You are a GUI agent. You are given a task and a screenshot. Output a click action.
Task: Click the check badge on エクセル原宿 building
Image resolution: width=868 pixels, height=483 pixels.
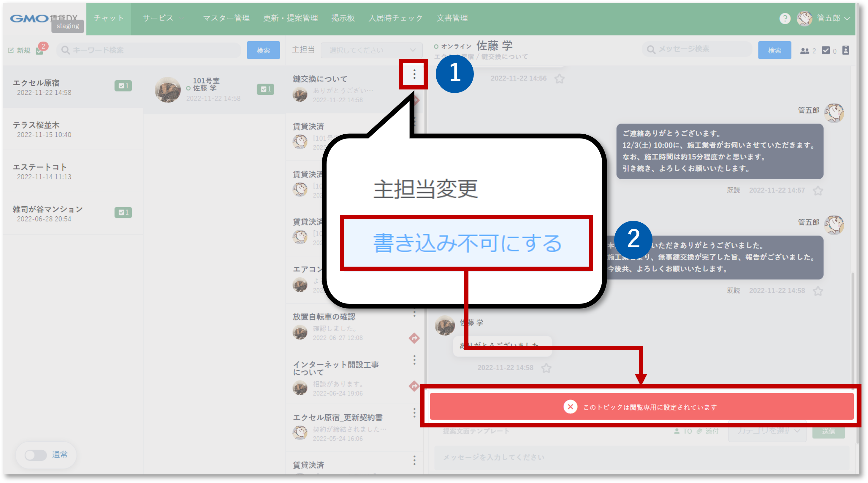[123, 86]
